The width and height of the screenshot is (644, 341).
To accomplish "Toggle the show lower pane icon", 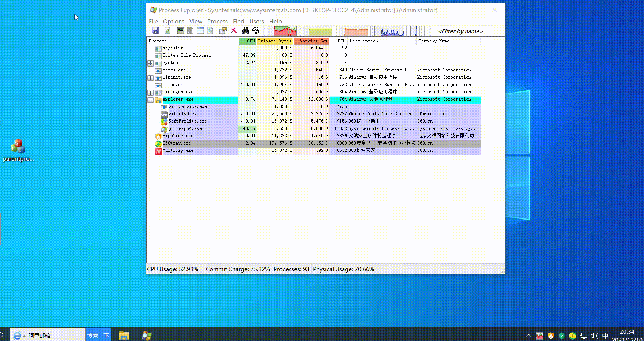I will click(x=200, y=31).
